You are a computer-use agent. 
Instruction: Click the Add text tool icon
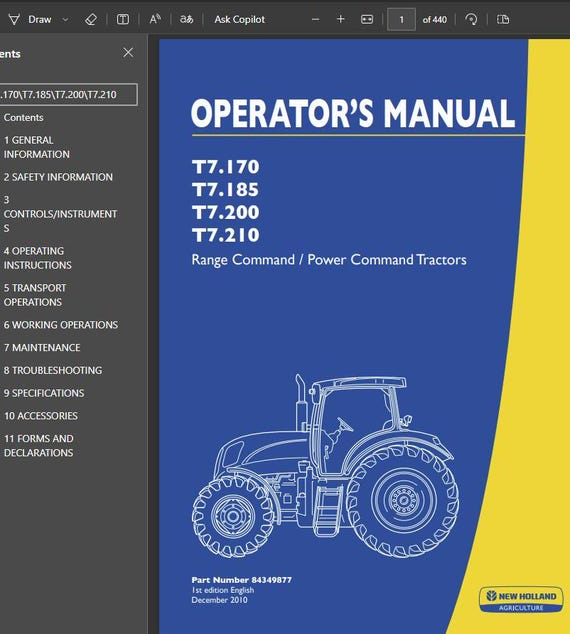pos(123,19)
